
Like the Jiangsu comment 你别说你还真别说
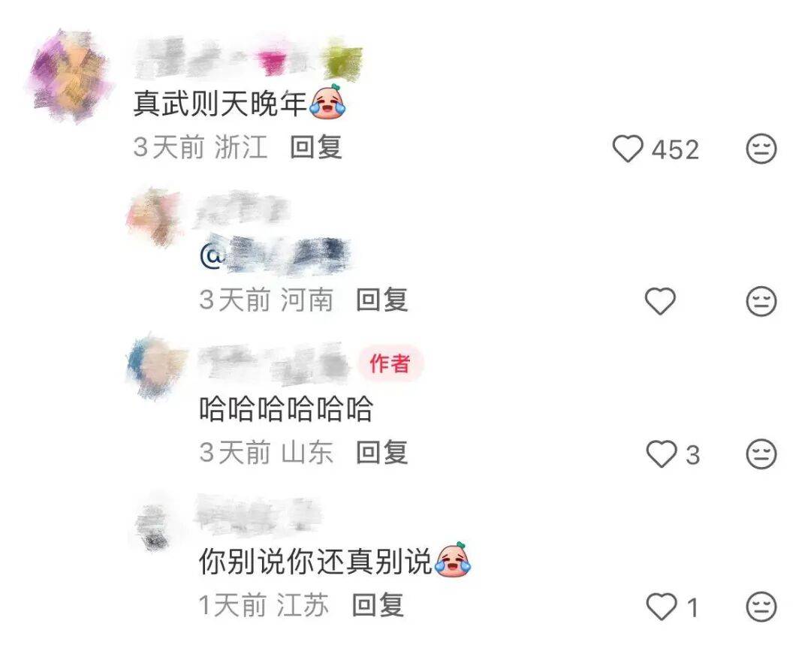[x=662, y=606]
